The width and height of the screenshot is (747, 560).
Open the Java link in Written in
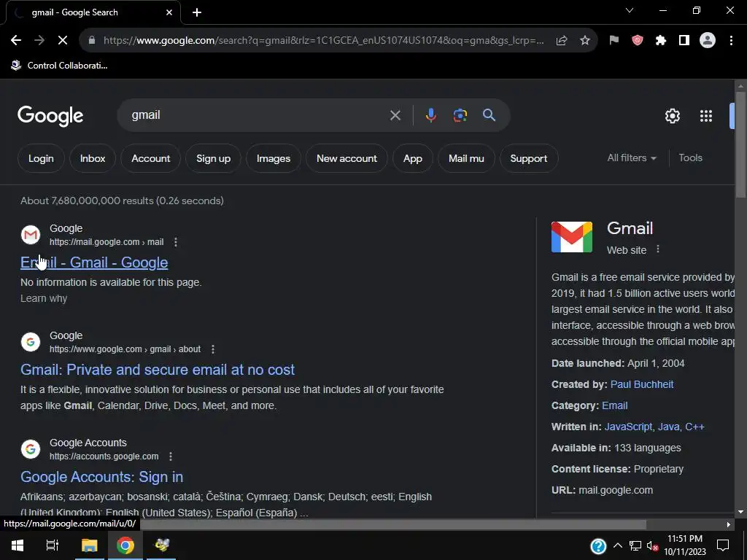668,427
